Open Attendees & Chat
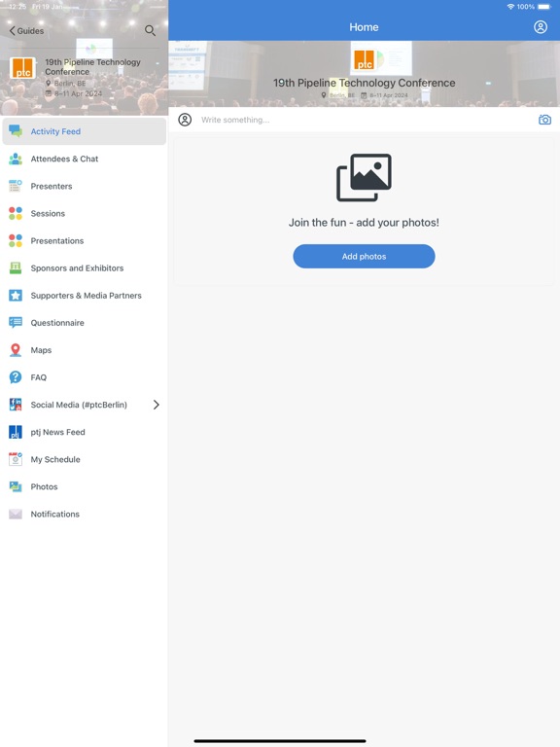Viewport: 560px width, 747px height. coord(85,160)
